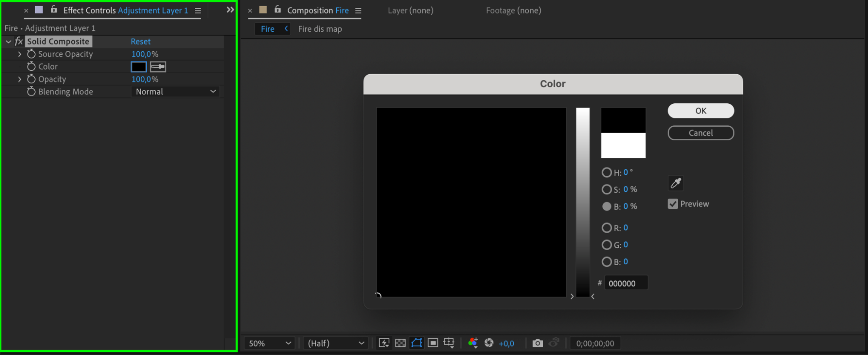This screenshot has height=355, width=868.
Task: Click the Color property eyedropper button
Action: point(158,67)
